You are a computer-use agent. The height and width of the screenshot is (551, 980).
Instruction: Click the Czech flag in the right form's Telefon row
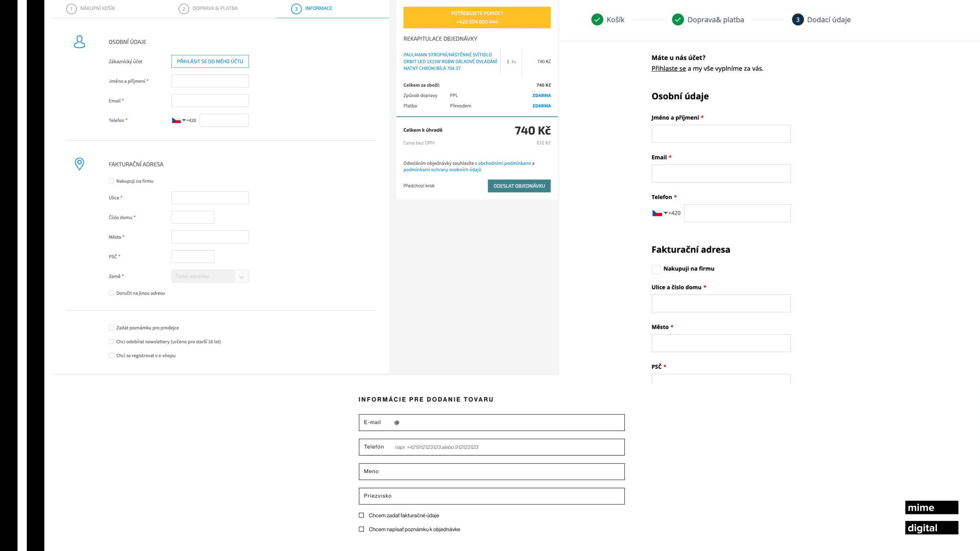[x=657, y=213]
